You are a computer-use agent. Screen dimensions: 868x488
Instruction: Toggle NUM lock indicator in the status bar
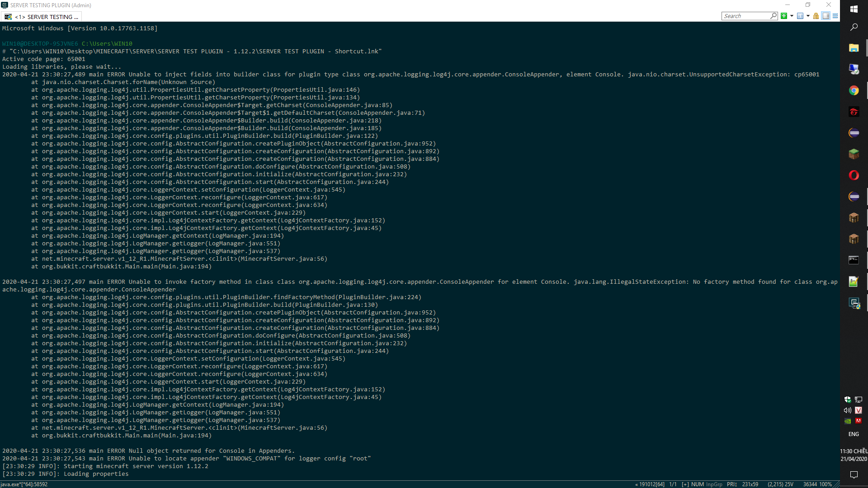697,484
